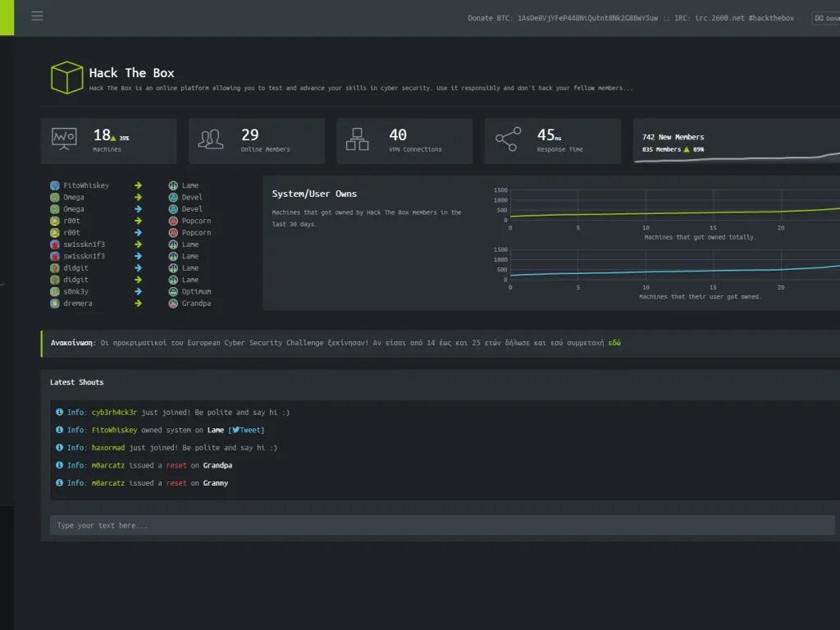Click the Optimum machine name
This screenshot has width=840, height=630.
(197, 291)
